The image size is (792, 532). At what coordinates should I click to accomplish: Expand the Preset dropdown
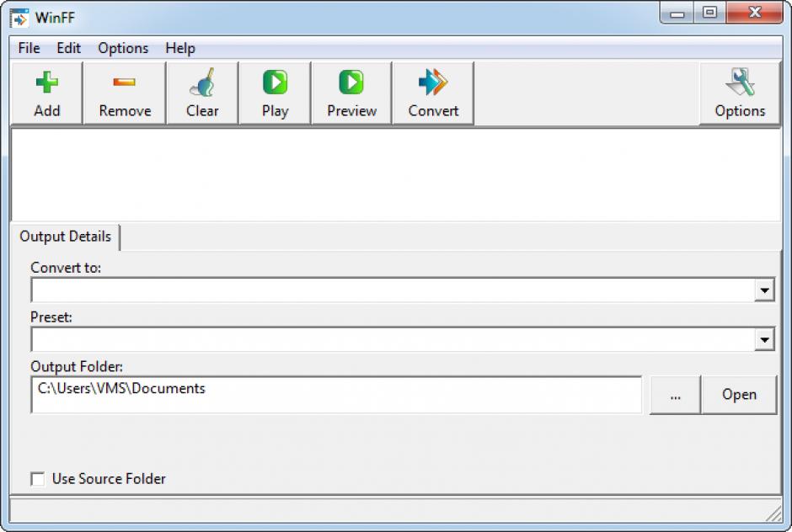click(765, 340)
